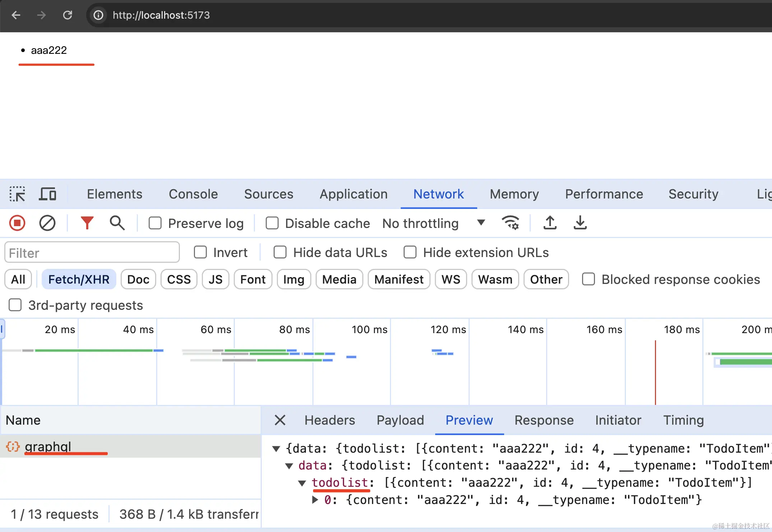Clear the network log

47,223
